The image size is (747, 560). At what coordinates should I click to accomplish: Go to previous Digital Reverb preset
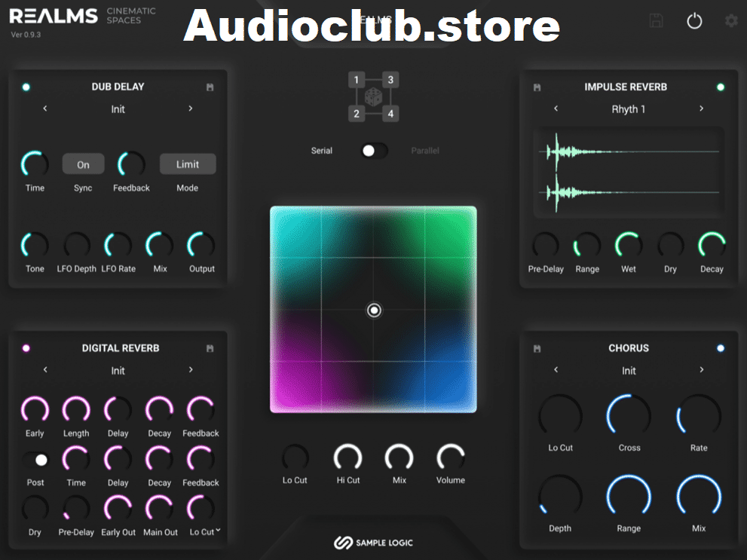[x=45, y=369]
